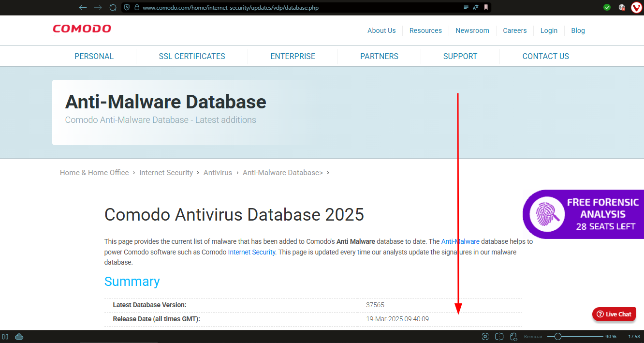Viewport: 644px width, 343px height.
Task: Go forward to the next page
Action: coord(98,7)
